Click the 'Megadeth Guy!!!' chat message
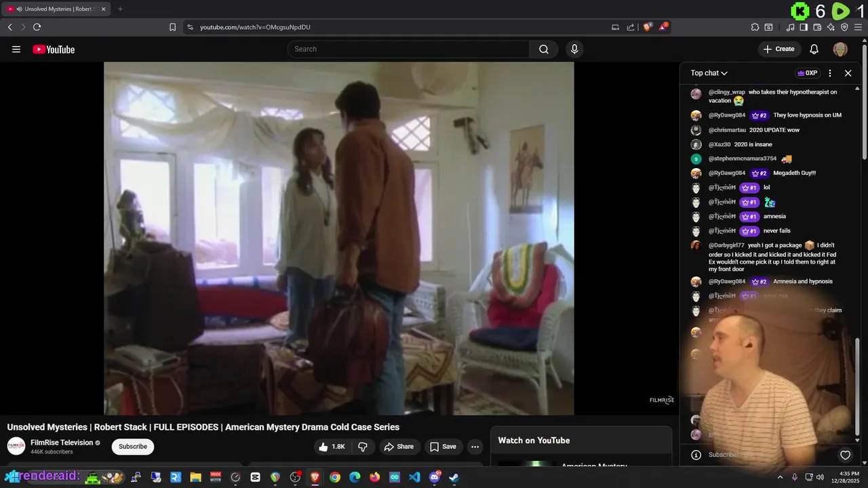Viewport: 868px width, 488px height. tap(795, 173)
